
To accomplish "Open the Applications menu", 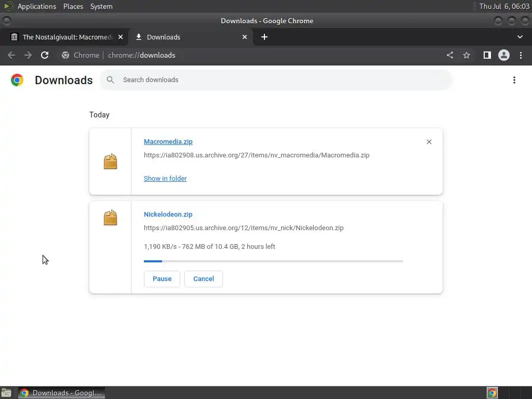I will 37,6.
